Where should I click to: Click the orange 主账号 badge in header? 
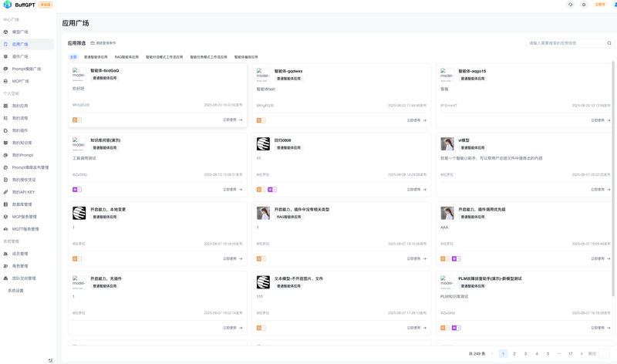tap(600, 5)
